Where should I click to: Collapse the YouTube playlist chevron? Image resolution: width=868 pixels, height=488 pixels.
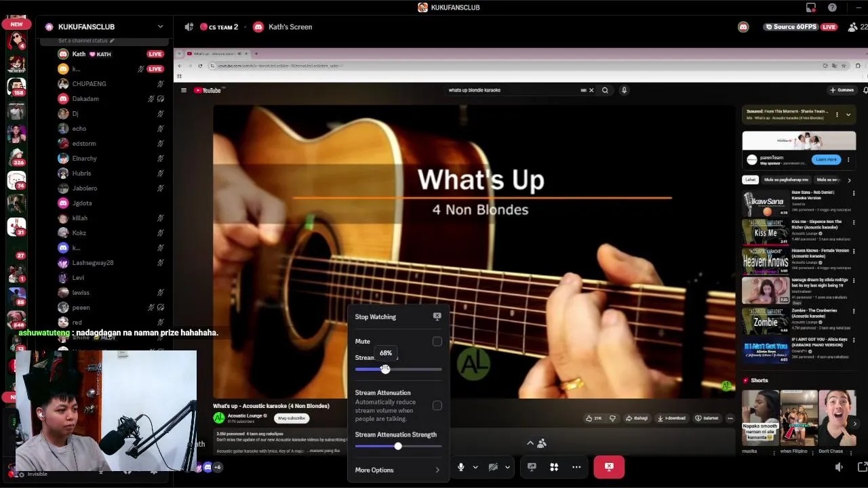pos(848,115)
